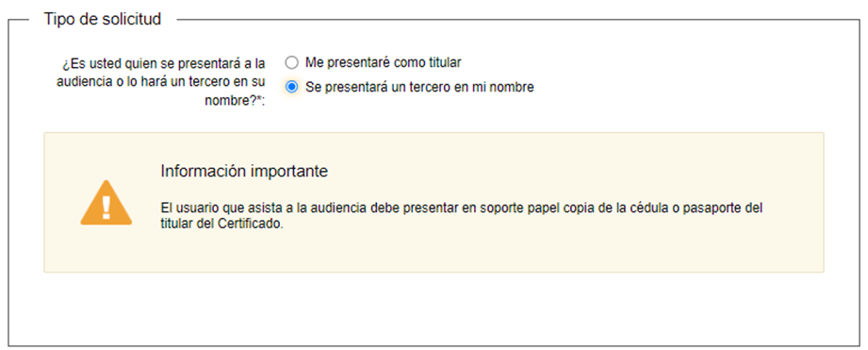Select the 'Me presentaré como titular' radio button
Viewport: 868px width, 350px height.
click(x=292, y=62)
